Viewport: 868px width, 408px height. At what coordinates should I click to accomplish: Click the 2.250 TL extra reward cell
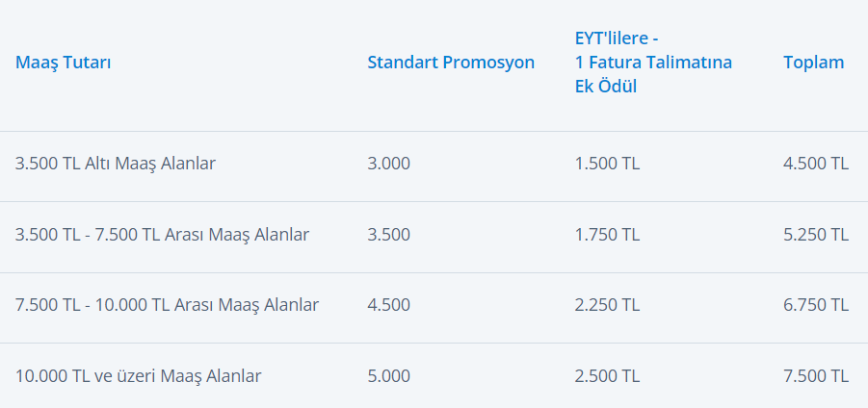coord(607,305)
